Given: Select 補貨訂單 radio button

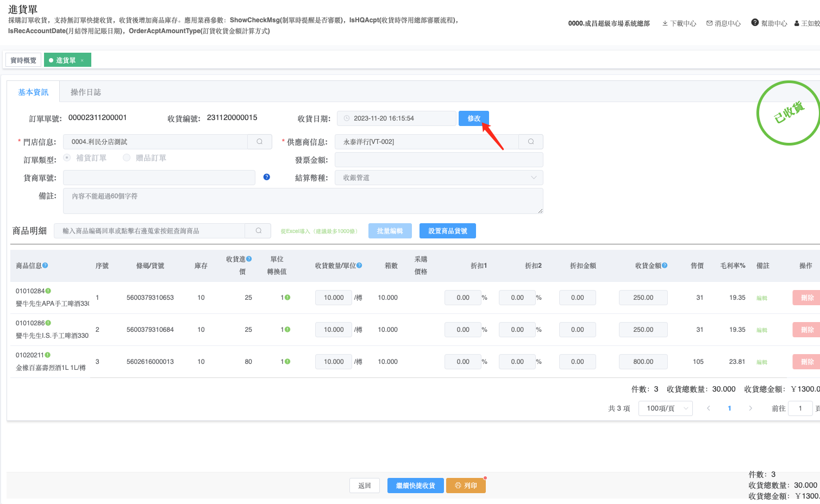Looking at the screenshot, I should (67, 157).
